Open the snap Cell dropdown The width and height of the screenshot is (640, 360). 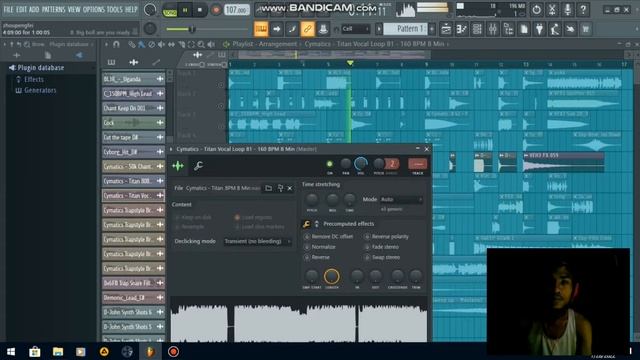pos(356,29)
